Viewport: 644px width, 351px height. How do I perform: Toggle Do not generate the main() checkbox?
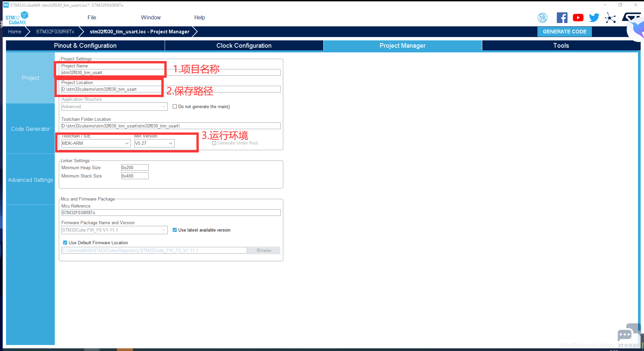point(175,107)
